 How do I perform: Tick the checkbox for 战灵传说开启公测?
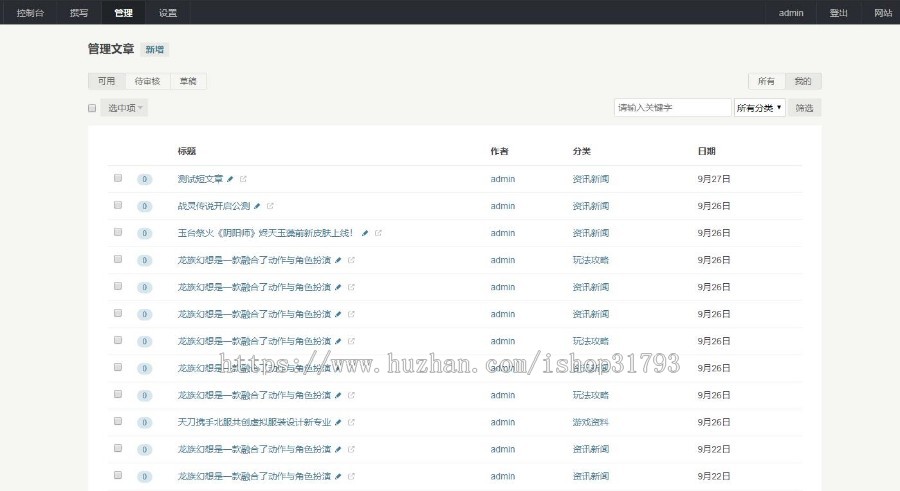pos(118,205)
